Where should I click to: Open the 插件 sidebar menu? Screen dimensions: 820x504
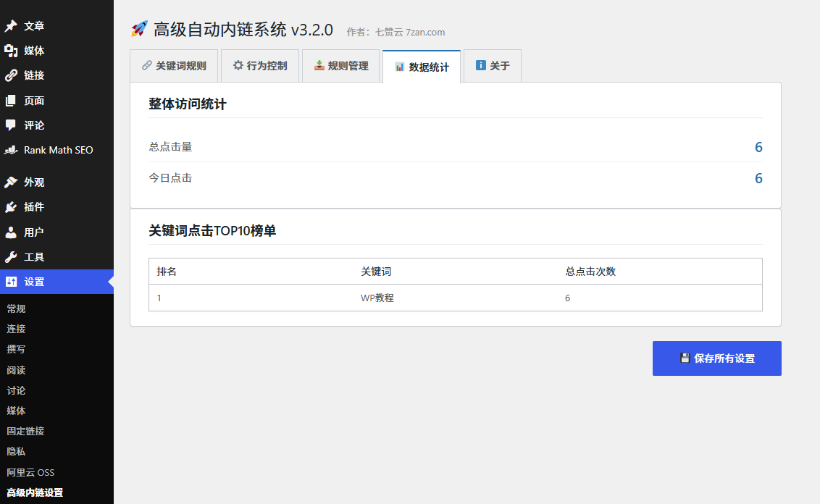point(57,207)
